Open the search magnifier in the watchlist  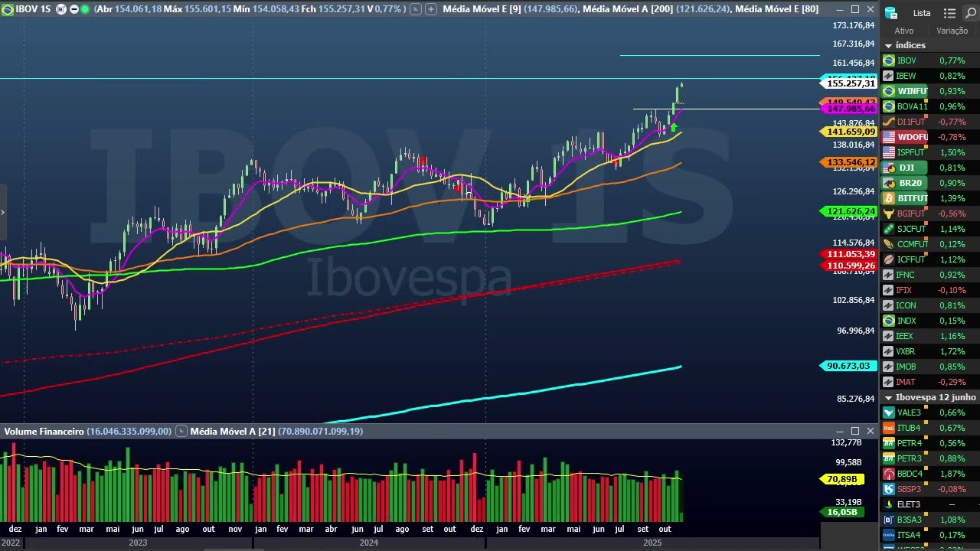pyautogui.click(x=969, y=13)
